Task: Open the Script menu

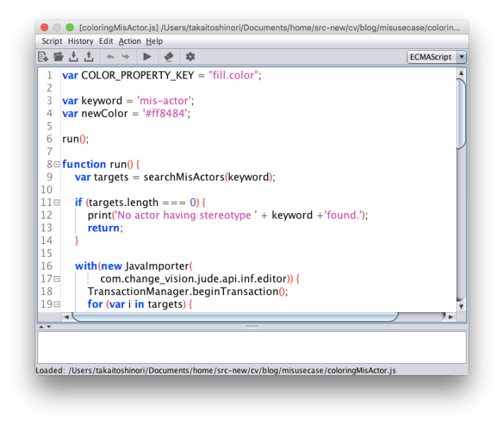Action: (x=52, y=41)
